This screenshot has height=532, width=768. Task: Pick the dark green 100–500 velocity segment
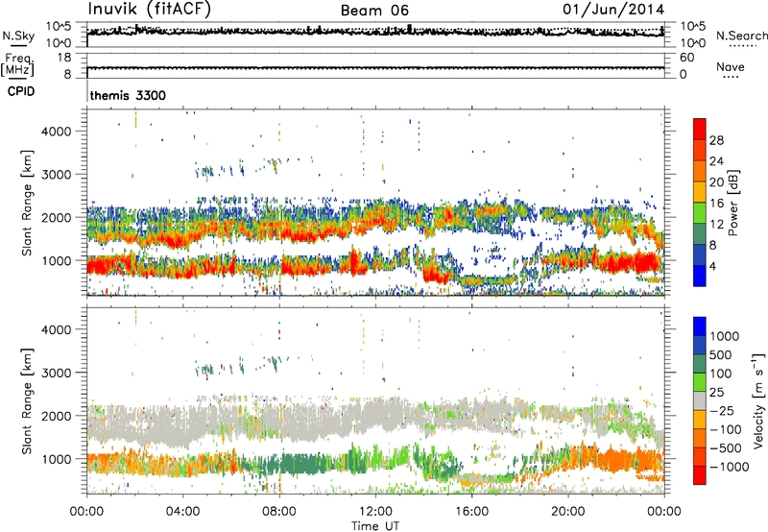700,364
